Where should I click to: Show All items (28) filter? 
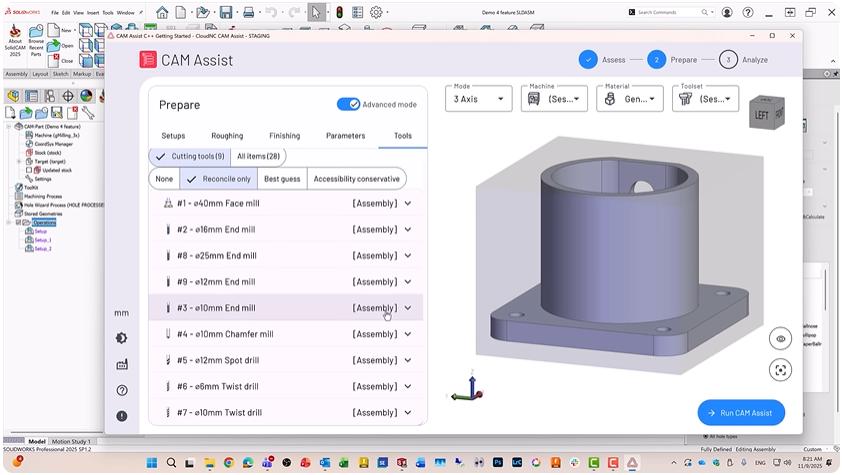(258, 157)
